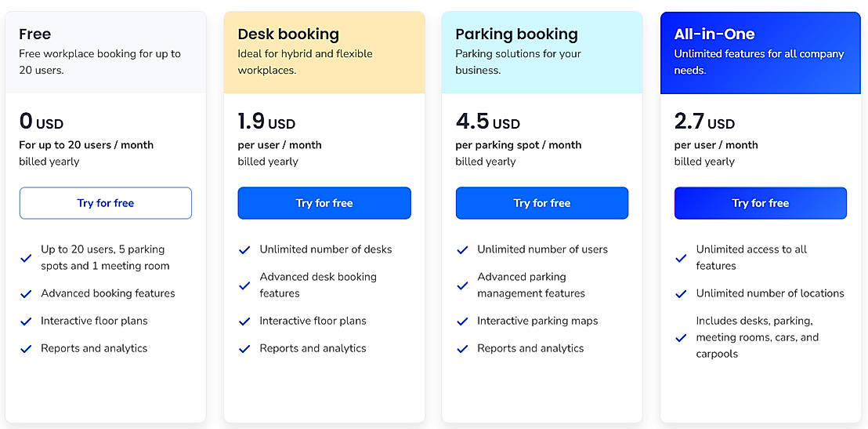Click checkmark next to Interactive parking maps
This screenshot has height=429, width=868.
462,322
